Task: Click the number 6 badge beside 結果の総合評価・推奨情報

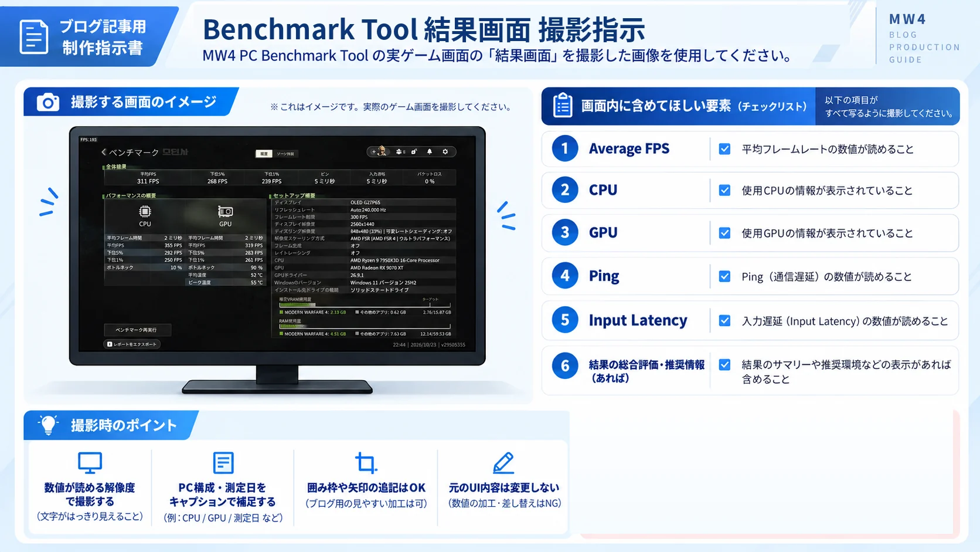Action: pyautogui.click(x=565, y=365)
